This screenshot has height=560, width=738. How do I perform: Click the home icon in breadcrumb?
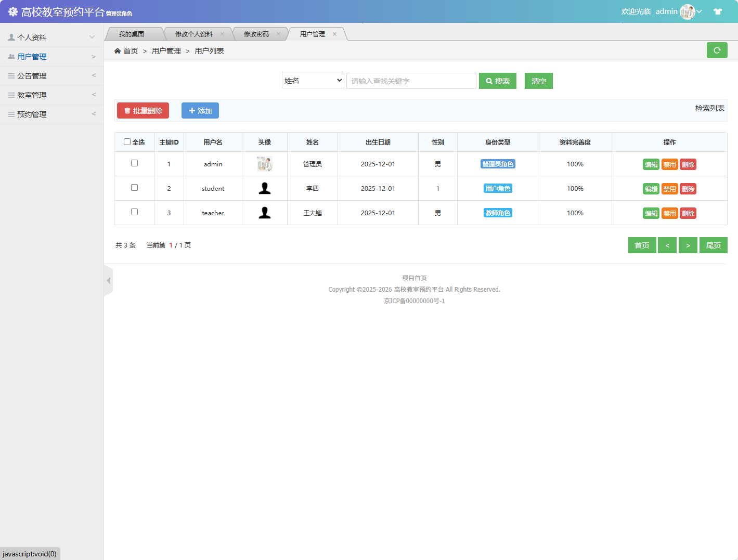coord(118,51)
